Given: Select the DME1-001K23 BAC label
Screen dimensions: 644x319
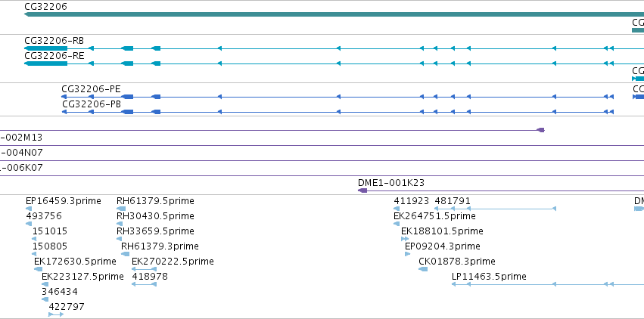Looking at the screenshot, I should [x=391, y=183].
